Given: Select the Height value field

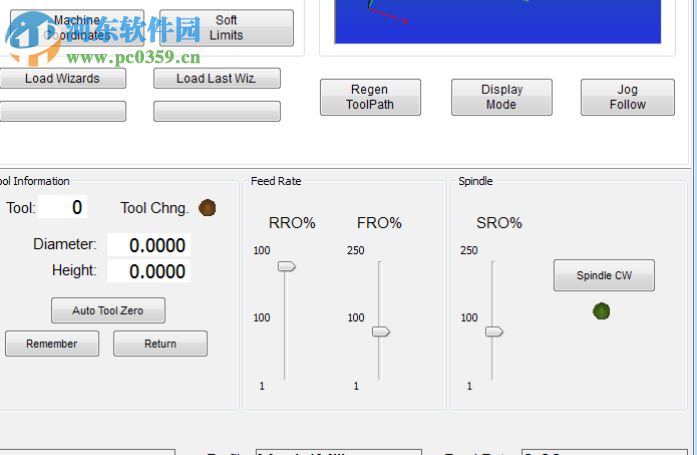Looking at the screenshot, I should pos(149,271).
